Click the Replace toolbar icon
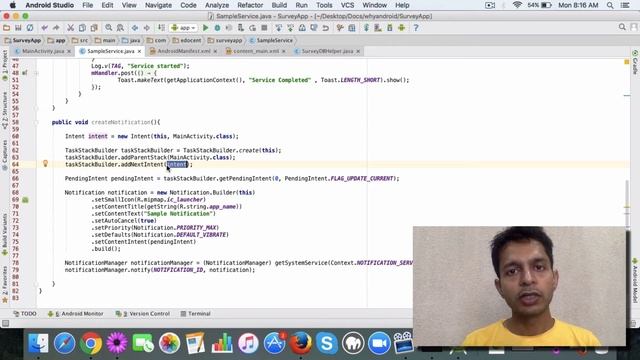This screenshot has height=360, width=640. click(120, 28)
